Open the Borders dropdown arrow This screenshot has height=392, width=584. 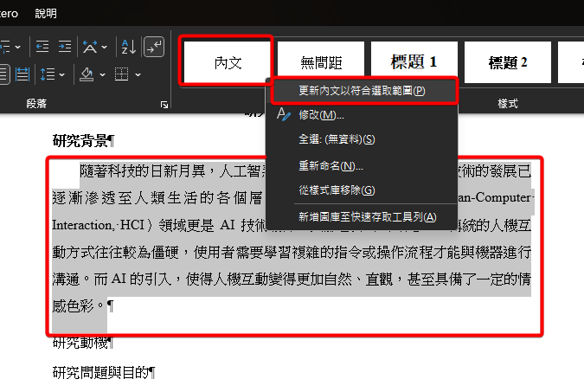point(138,74)
